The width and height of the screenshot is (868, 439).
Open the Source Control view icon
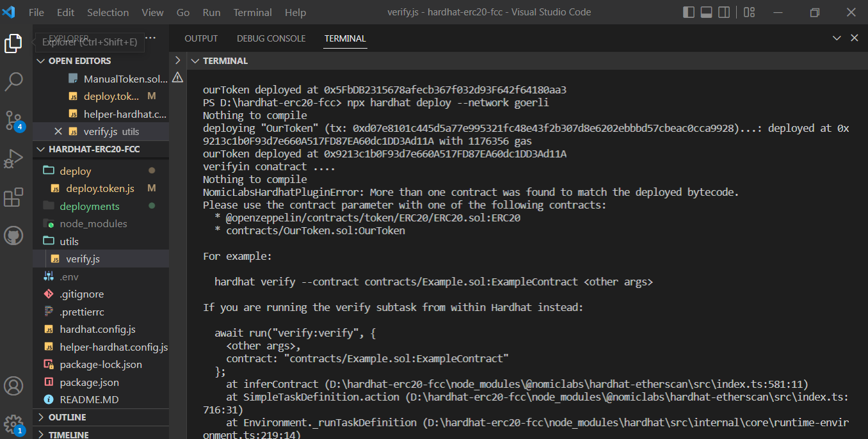pos(13,120)
